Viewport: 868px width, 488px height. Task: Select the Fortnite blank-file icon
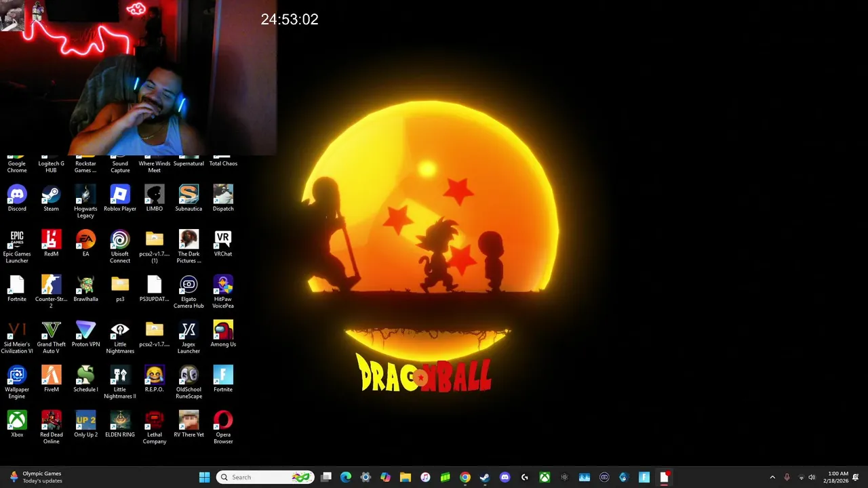tap(17, 289)
